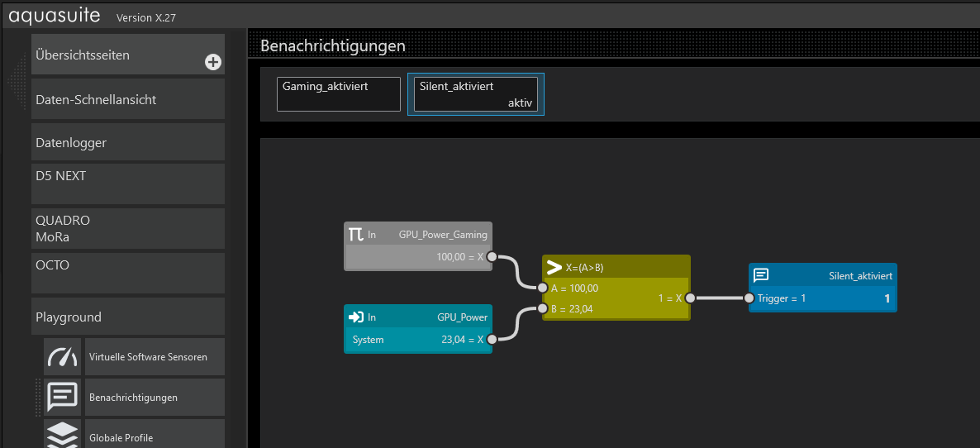Click the message icon on Silent_aktiviert node
980x448 pixels.
[x=761, y=275]
